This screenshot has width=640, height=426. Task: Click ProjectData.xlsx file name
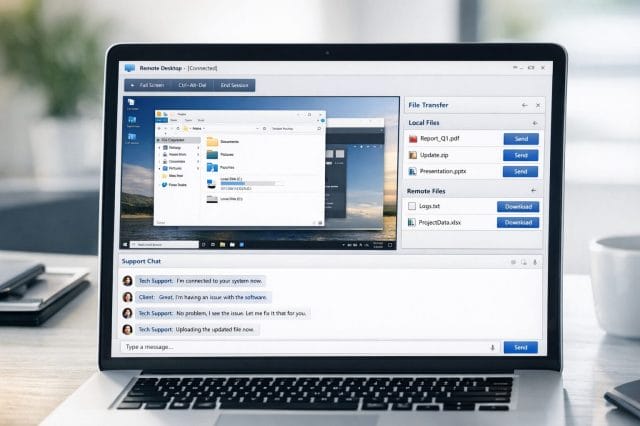pos(440,222)
